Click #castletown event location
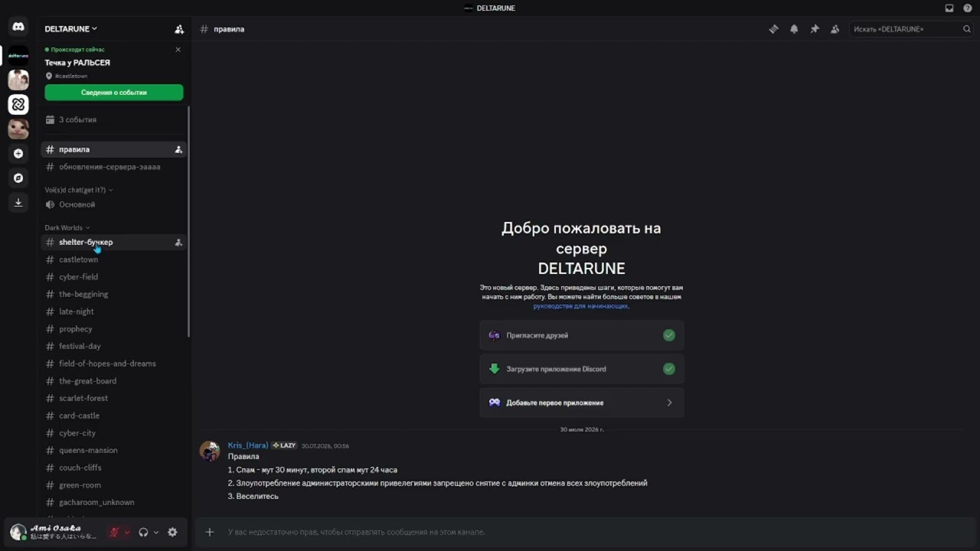 click(71, 77)
